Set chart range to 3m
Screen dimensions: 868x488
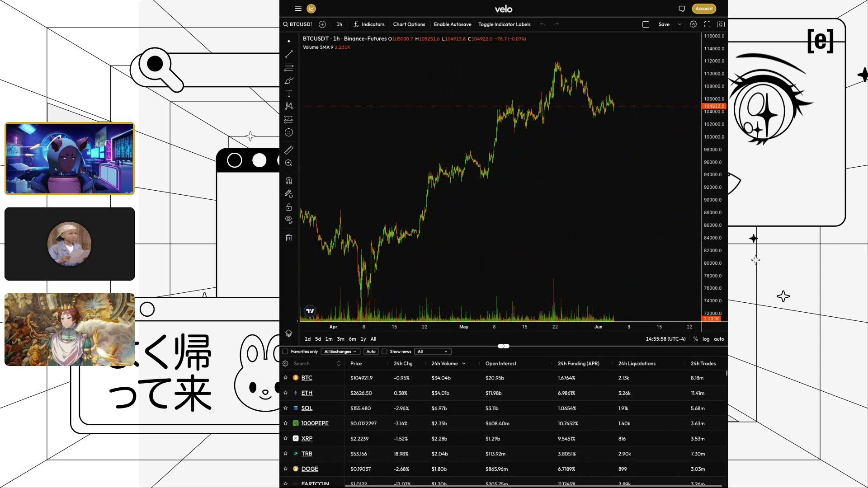pos(341,339)
